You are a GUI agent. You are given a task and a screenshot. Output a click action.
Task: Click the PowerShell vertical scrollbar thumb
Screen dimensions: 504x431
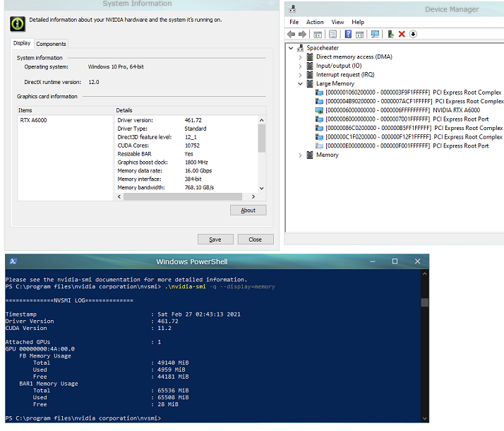tap(425, 302)
